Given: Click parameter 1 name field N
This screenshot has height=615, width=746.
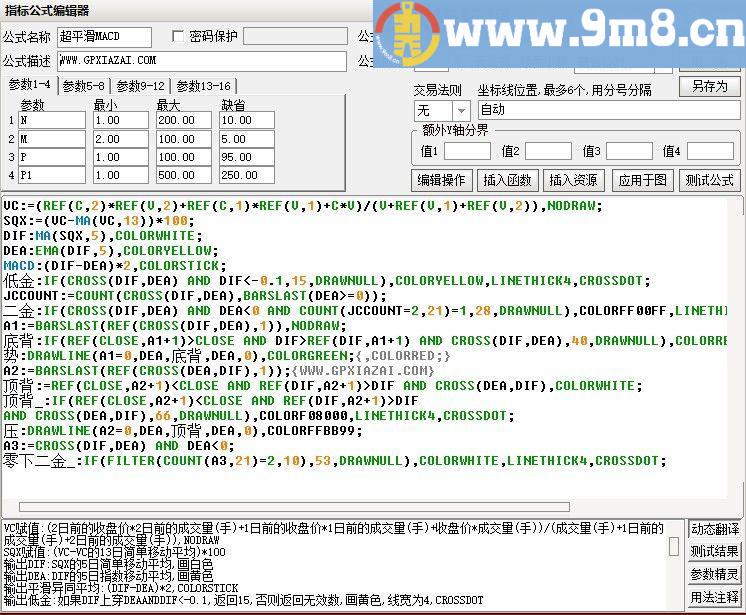Looking at the screenshot, I should (52, 120).
